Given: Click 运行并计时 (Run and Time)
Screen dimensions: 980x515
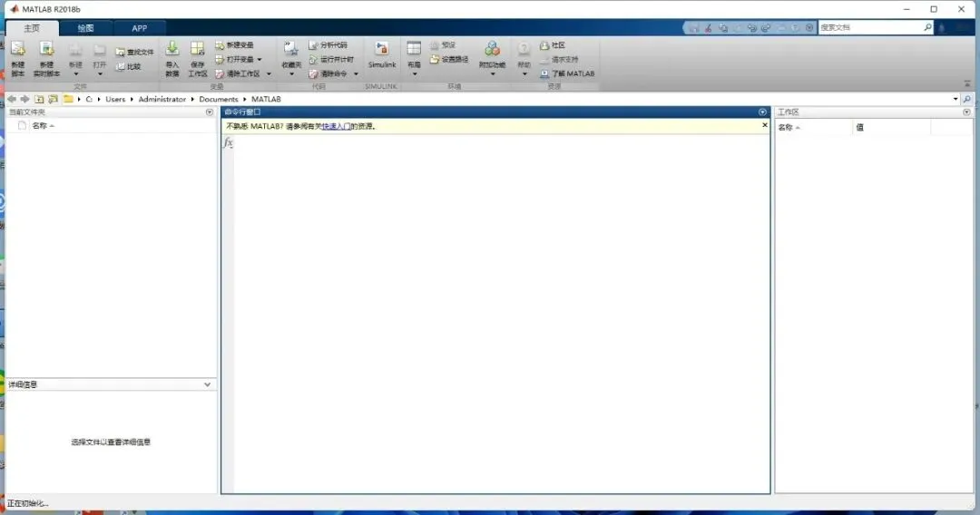Looking at the screenshot, I should (331, 59).
